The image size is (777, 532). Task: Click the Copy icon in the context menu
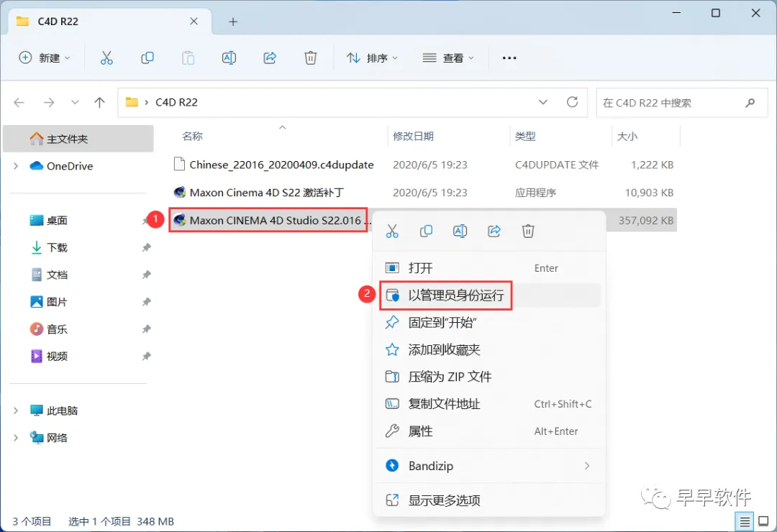[426, 231]
